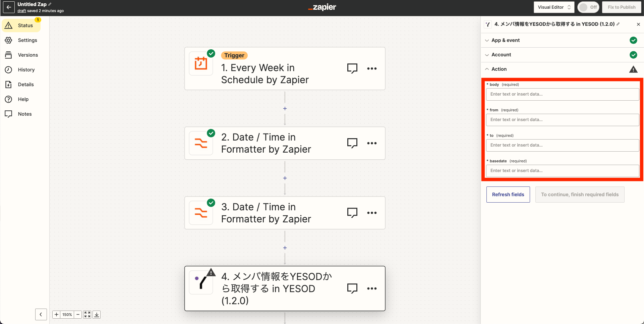Open the Status sidebar item
Image resolution: width=644 pixels, height=324 pixels.
tap(21, 25)
